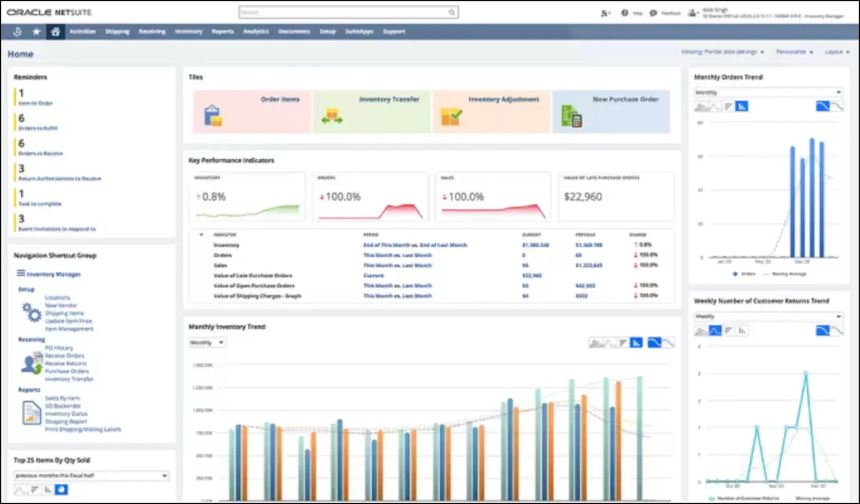
Task: Open the Sales By Item report link
Action: pos(63,398)
